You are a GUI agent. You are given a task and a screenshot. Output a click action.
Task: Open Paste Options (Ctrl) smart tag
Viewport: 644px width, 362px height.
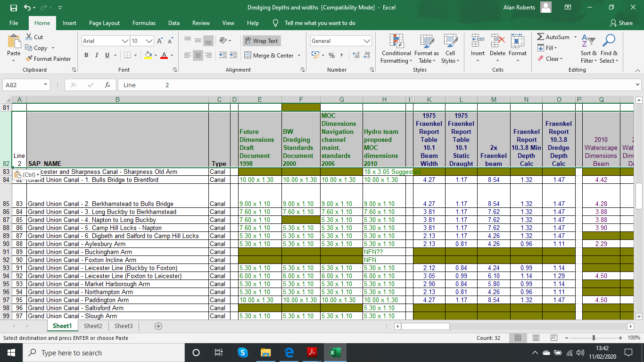[28, 175]
